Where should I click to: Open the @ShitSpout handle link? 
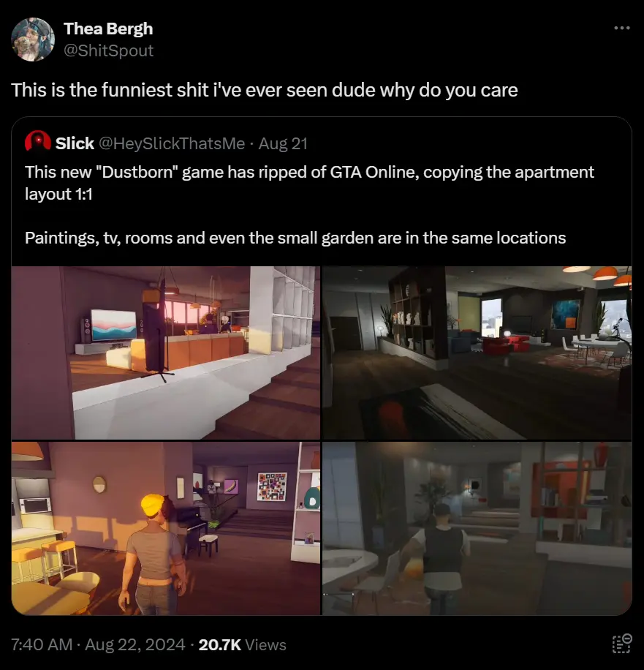tap(108, 50)
